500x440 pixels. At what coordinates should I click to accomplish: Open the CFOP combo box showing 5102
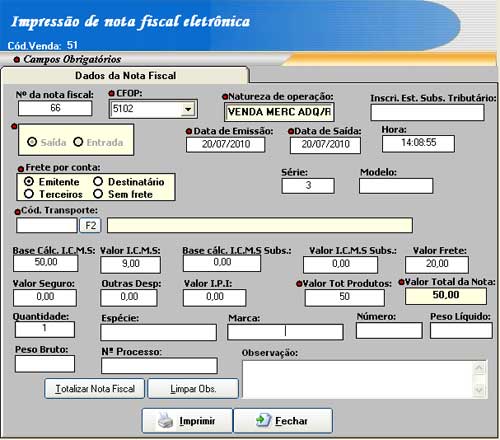153,109
